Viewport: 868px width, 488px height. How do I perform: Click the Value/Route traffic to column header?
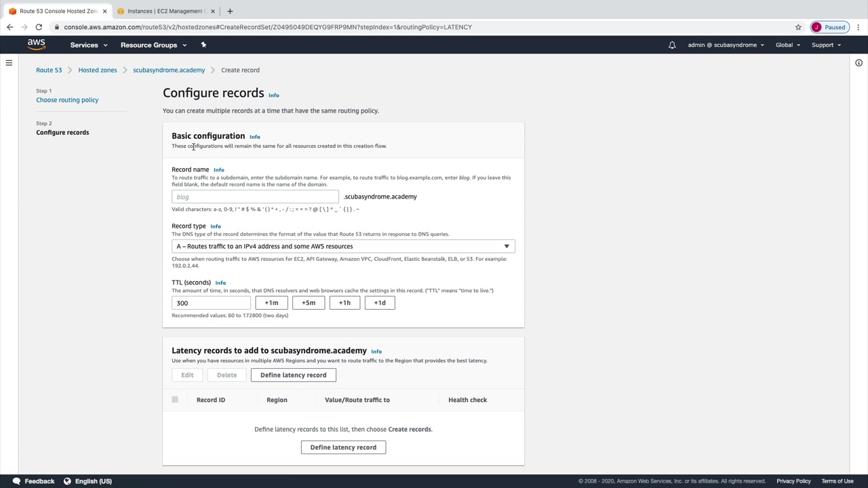click(x=357, y=400)
